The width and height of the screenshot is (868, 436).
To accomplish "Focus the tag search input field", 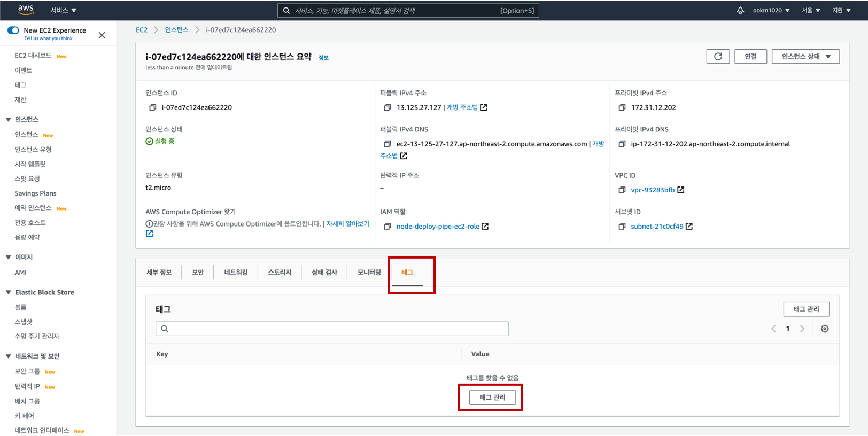I will point(332,329).
